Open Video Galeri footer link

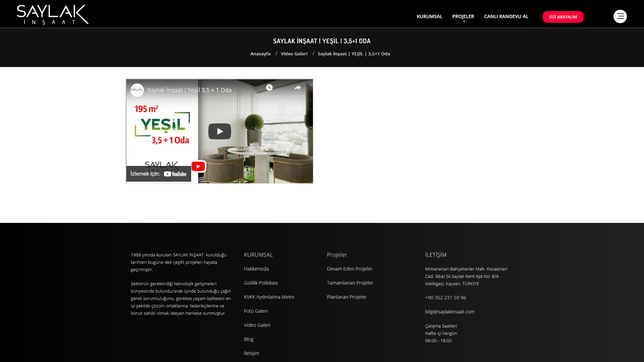click(257, 325)
